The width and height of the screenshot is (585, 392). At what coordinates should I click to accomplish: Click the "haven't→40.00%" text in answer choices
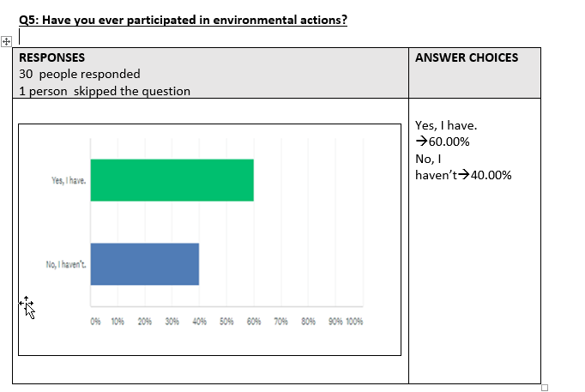[463, 175]
